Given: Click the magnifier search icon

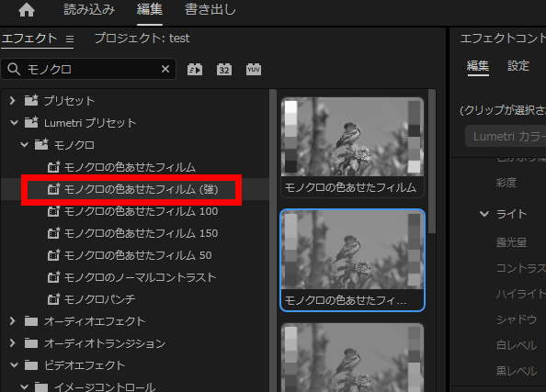Looking at the screenshot, I should click(14, 69).
